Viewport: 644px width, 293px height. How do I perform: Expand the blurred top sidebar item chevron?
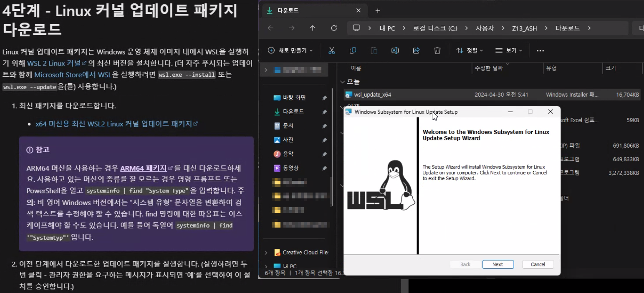(x=266, y=70)
